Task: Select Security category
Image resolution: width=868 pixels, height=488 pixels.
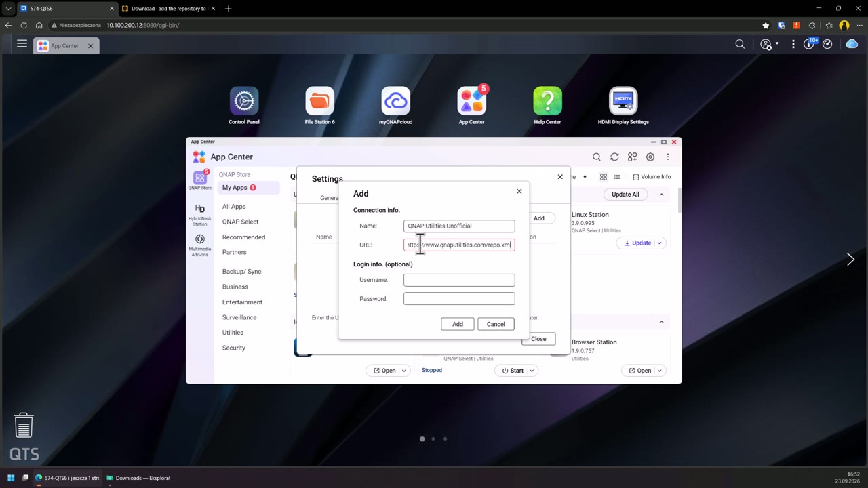Action: coord(233,348)
